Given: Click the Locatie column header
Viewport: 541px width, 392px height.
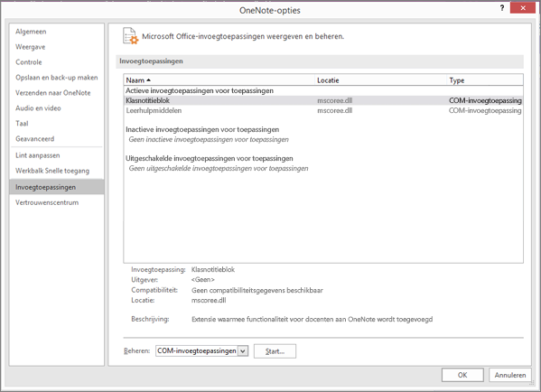Looking at the screenshot, I should coord(381,80).
